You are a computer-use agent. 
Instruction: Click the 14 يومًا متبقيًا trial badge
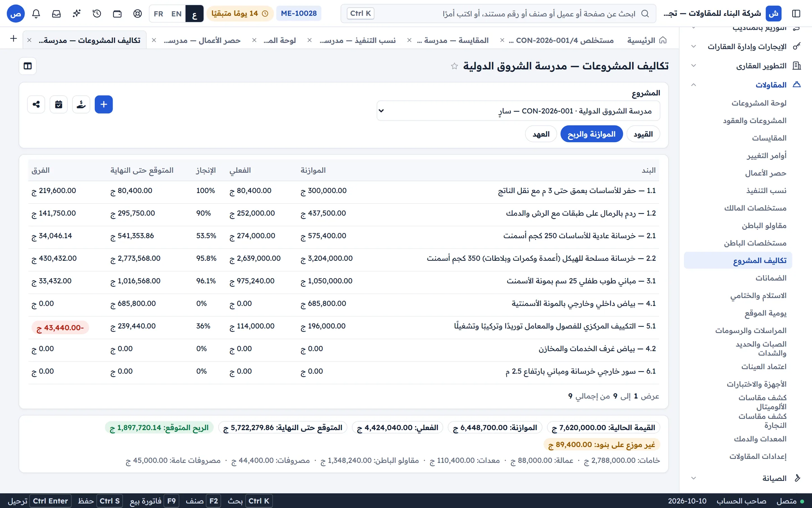point(240,14)
